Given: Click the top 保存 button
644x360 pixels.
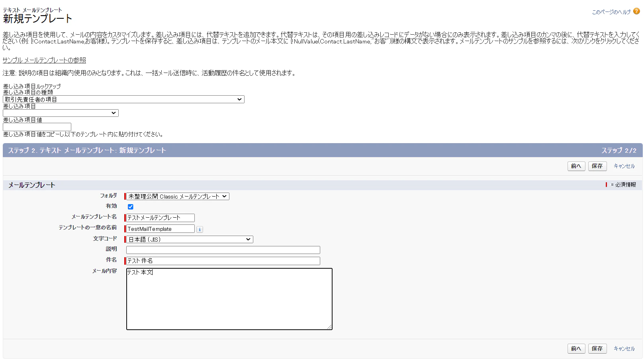Looking at the screenshot, I should tap(597, 166).
